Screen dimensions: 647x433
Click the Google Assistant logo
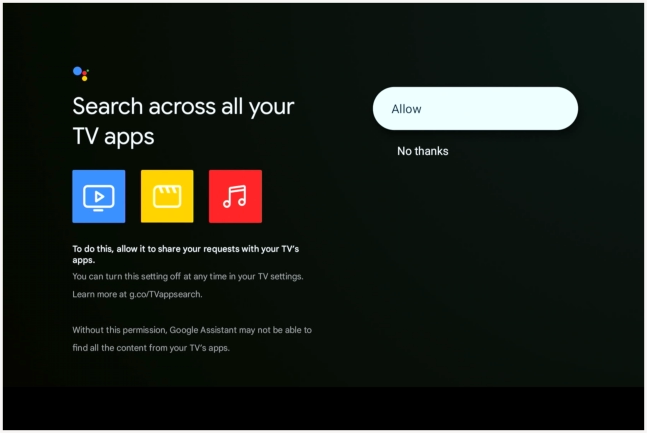(x=81, y=73)
